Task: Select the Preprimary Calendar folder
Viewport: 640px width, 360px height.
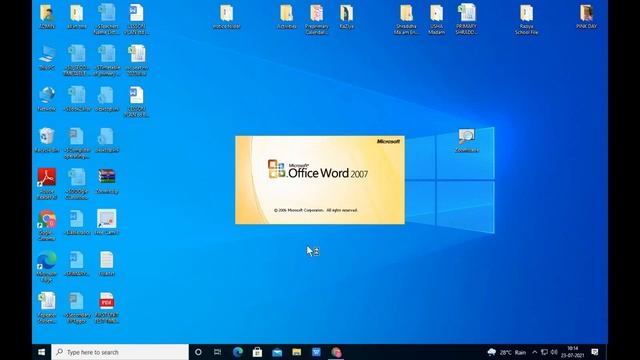Action: pos(316,20)
